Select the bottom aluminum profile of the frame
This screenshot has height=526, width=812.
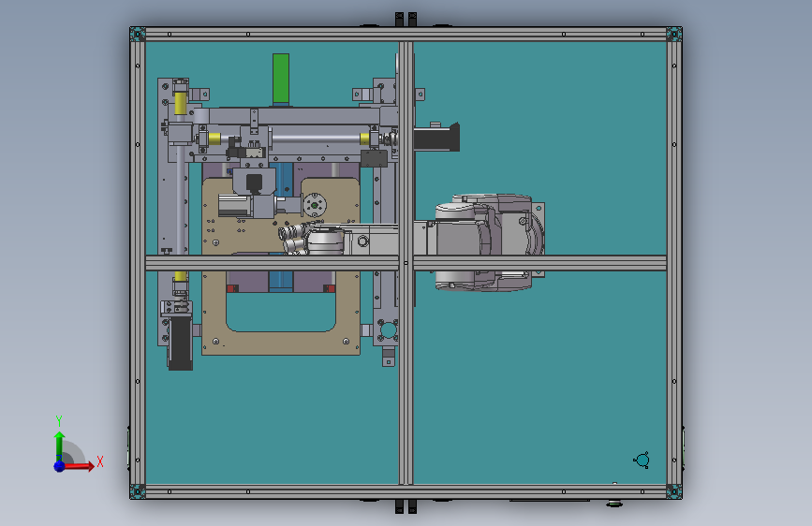(x=406, y=491)
